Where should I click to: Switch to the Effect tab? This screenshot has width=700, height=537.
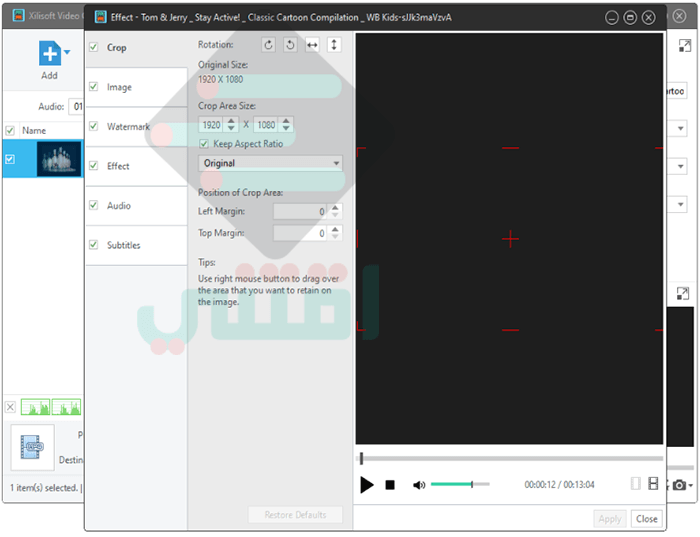point(137,166)
